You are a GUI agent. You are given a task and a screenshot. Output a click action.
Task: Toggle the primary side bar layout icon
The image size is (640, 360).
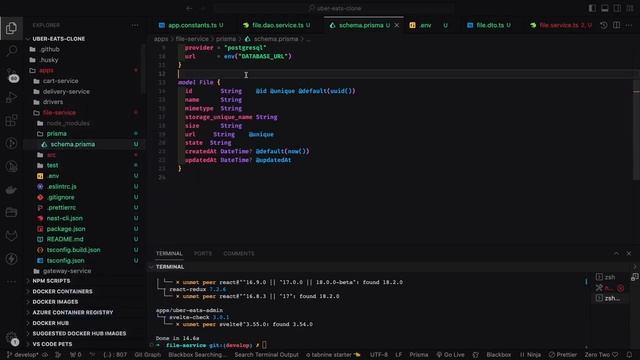[592, 8]
